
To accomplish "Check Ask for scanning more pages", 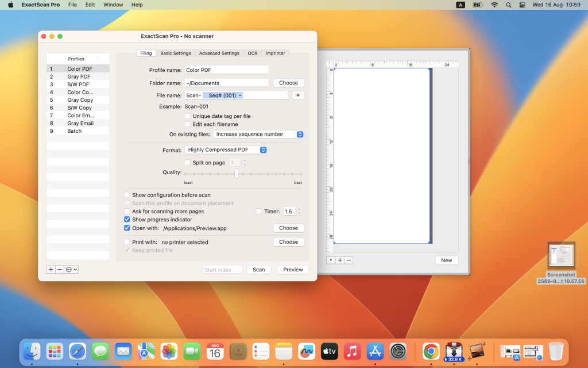I will click(127, 211).
